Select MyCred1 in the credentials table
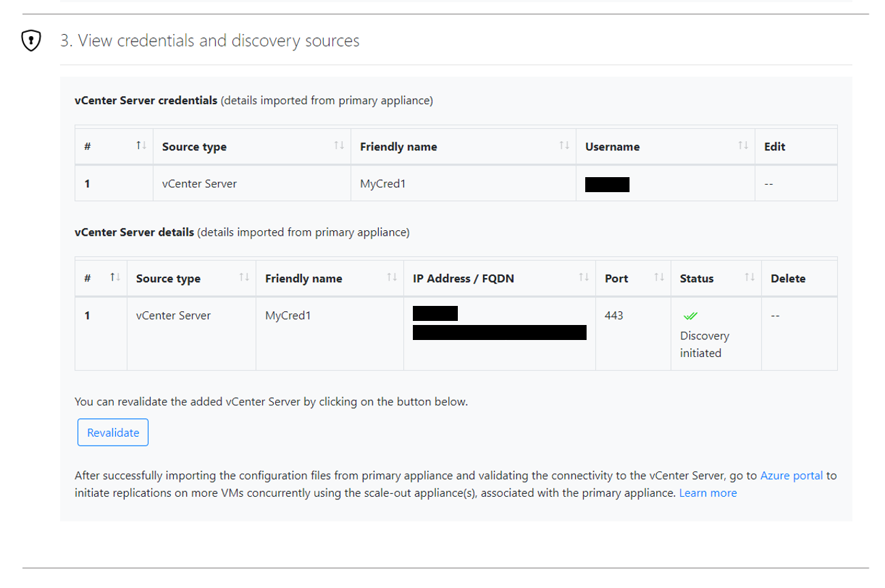The image size is (885, 588). (x=383, y=183)
